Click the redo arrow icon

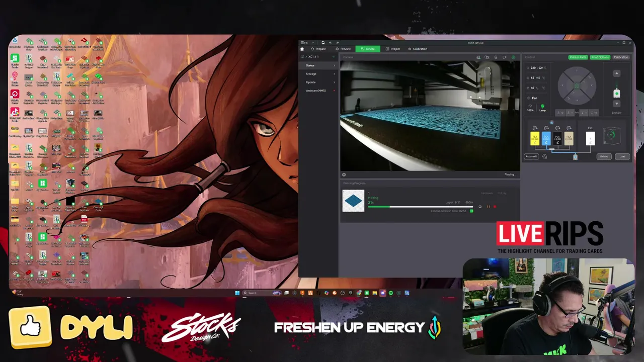(338, 43)
